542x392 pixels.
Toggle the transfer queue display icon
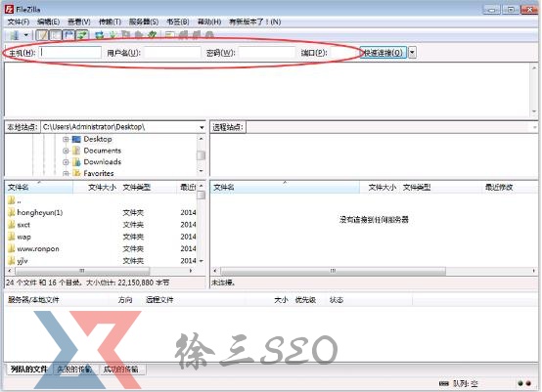(x=82, y=35)
